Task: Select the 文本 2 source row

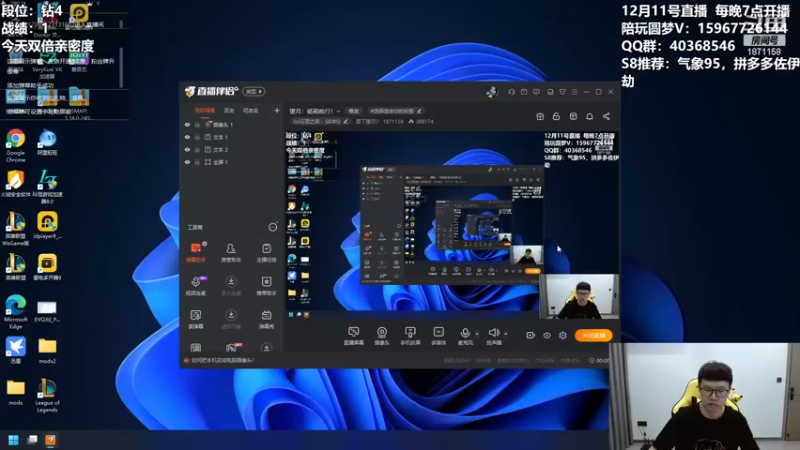Action: tap(232, 149)
